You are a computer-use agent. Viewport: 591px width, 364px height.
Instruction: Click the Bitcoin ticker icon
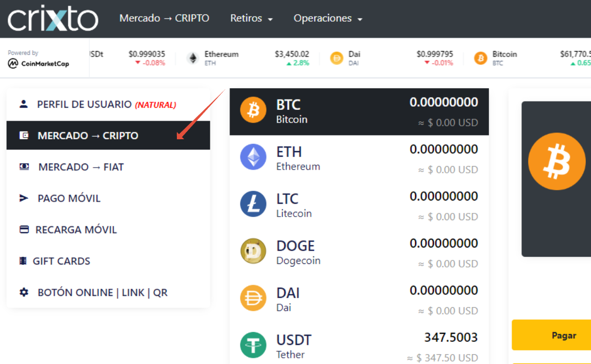481,58
